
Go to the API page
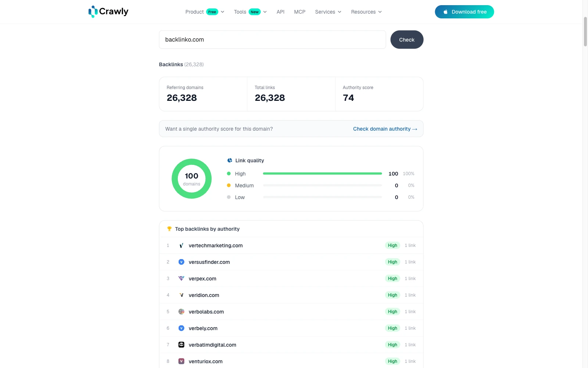[280, 12]
